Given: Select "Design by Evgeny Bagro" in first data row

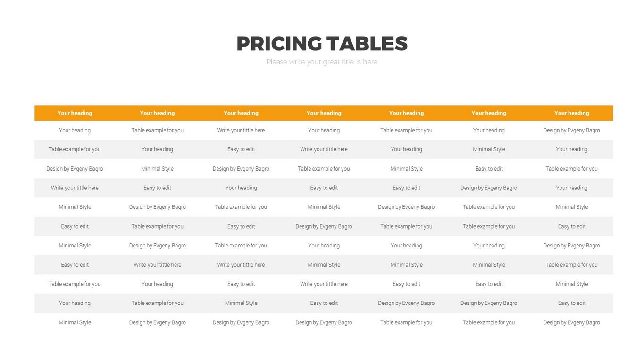Looking at the screenshot, I should (571, 130).
